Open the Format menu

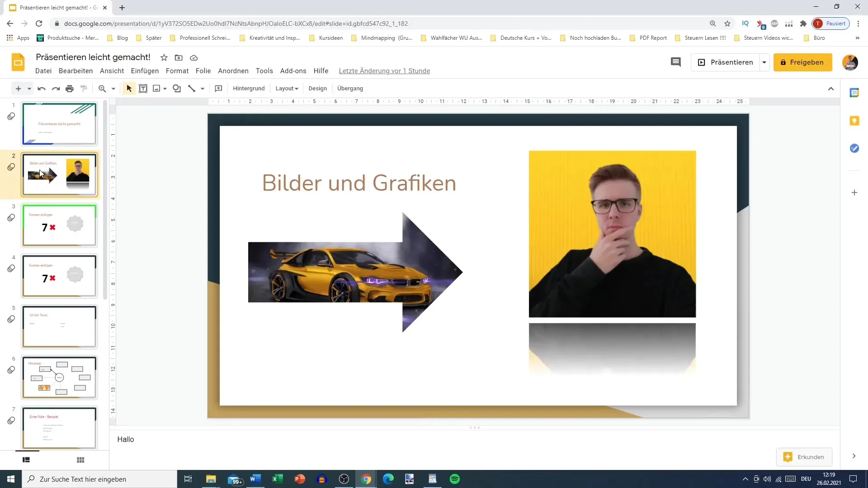pyautogui.click(x=177, y=71)
